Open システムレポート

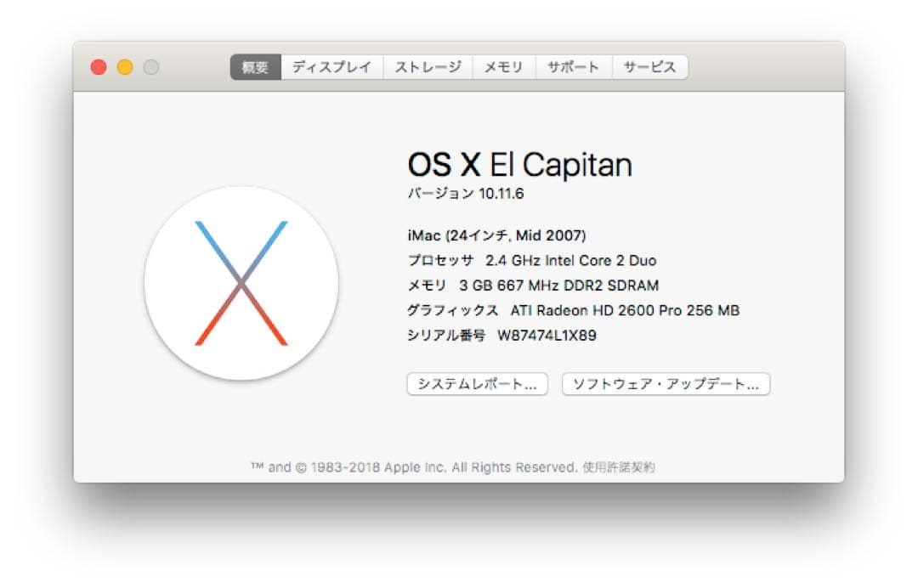(479, 384)
